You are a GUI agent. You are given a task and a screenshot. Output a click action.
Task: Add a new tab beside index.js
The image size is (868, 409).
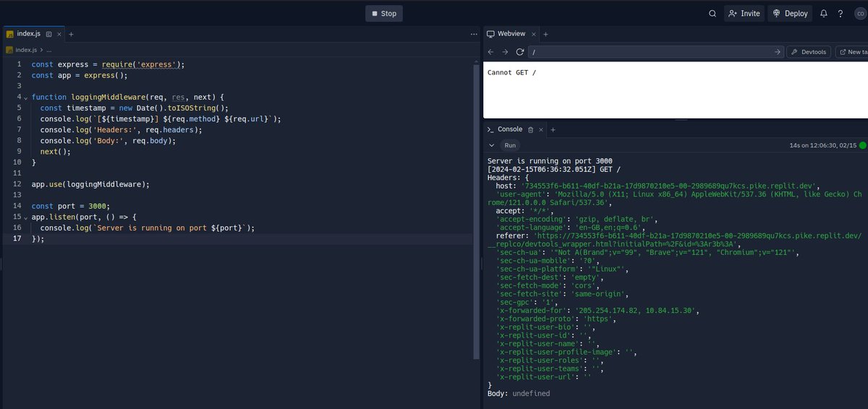[72, 34]
